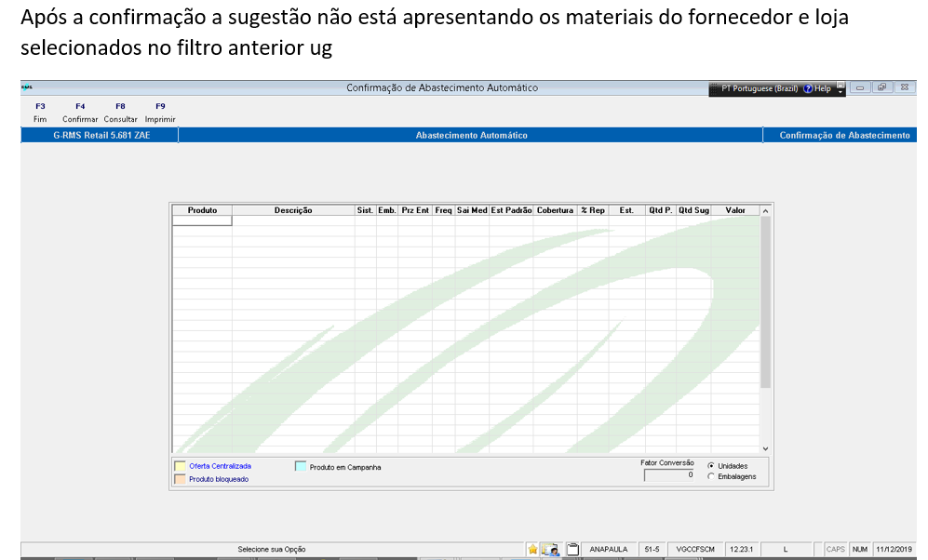The image size is (928, 560).
Task: Click the Sai Med column header
Action: 472,210
